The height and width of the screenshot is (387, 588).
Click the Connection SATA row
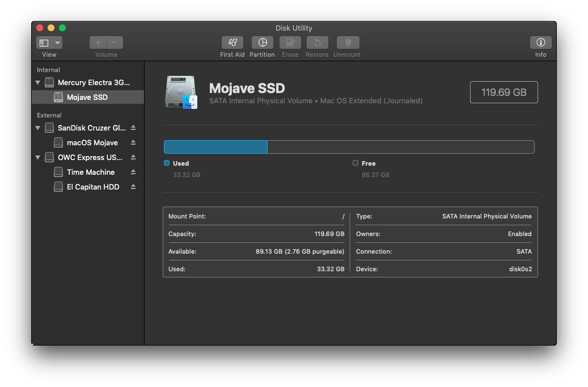coord(443,251)
